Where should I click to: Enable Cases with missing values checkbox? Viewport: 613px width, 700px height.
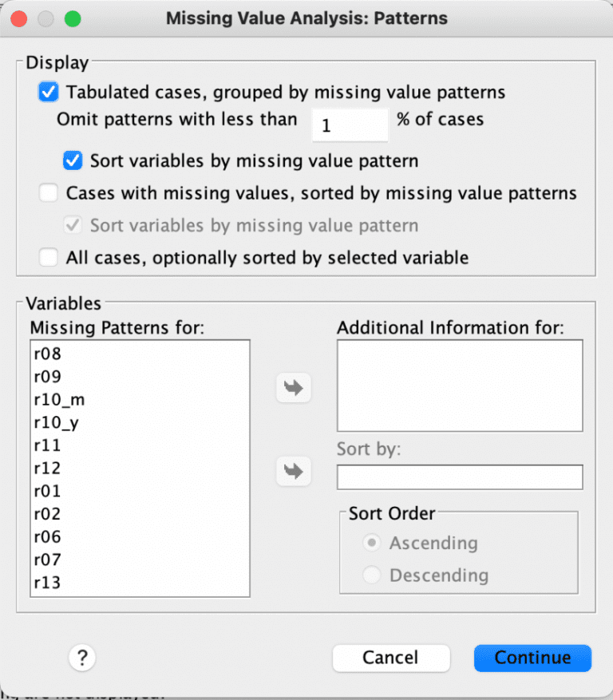(49, 193)
